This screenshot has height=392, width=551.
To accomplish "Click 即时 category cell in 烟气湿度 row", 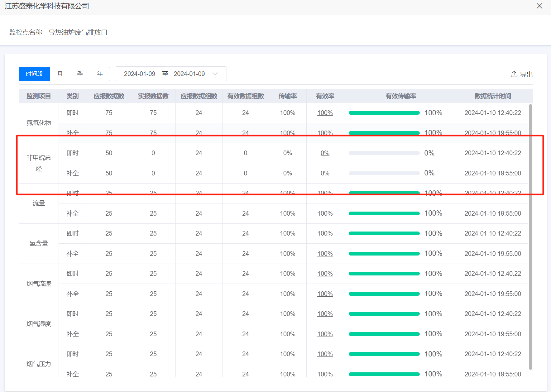I will pyautogui.click(x=73, y=314).
